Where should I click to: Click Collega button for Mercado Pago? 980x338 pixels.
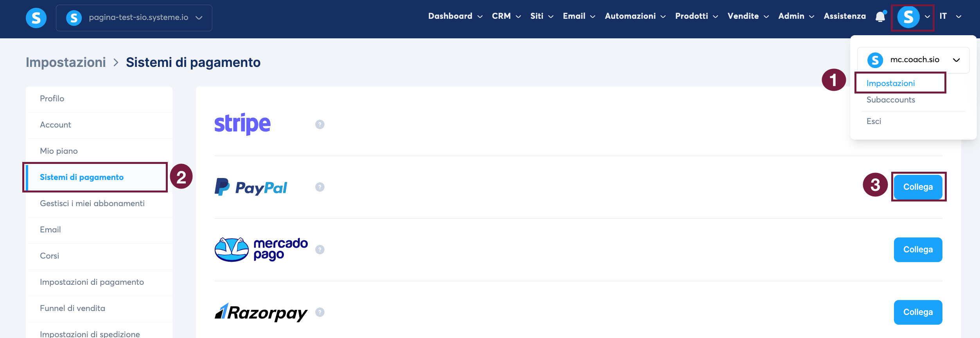(918, 250)
